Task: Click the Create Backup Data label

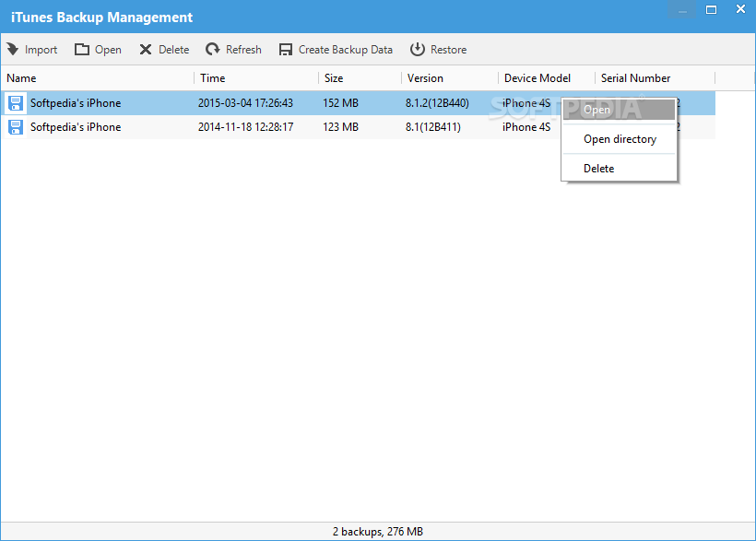Action: click(x=346, y=50)
